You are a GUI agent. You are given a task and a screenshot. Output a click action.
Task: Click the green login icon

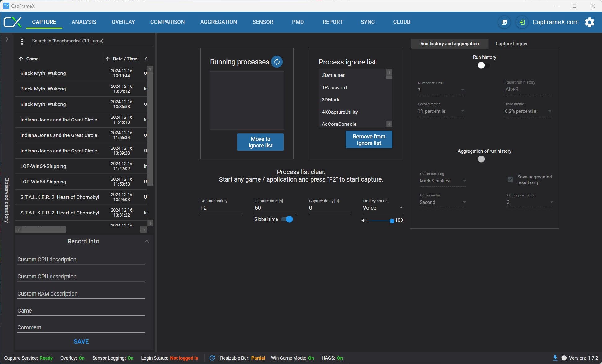click(522, 22)
